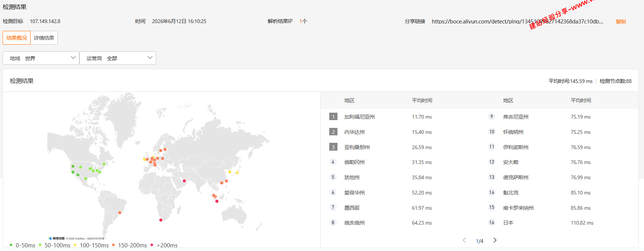
Task: Go to previous page of results
Action: pyautogui.click(x=464, y=240)
